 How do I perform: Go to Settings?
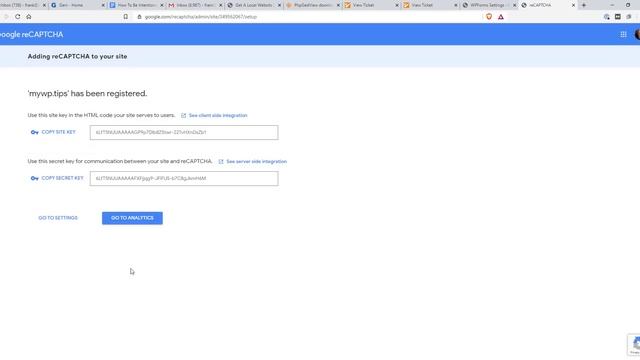pos(58,218)
